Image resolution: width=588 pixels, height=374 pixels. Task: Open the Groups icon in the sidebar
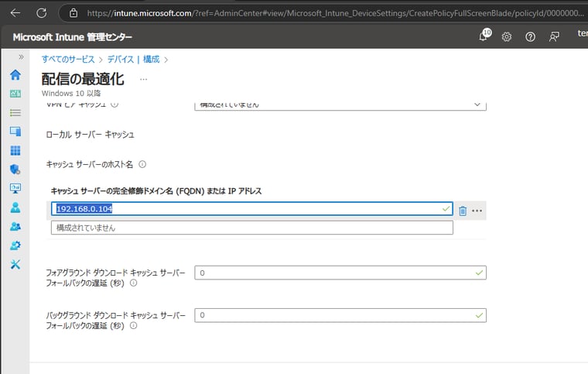click(15, 226)
